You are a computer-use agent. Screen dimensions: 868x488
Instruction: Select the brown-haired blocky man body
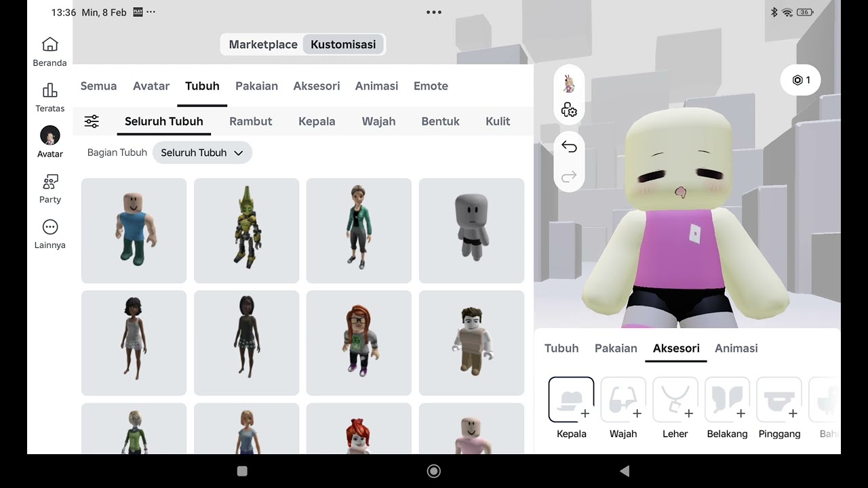471,343
